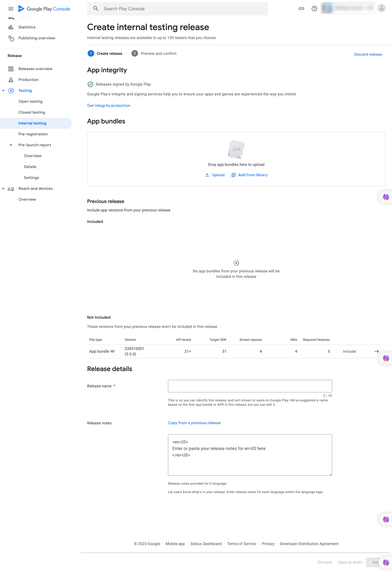Open Reach and devices Overview
392x572 pixels.
pos(27,199)
